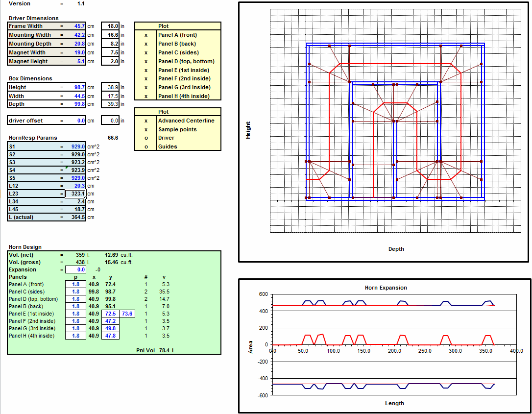This screenshot has width=532, height=414.
Task: Toggle the Panel B (back) plot marker
Action: [x=146, y=44]
